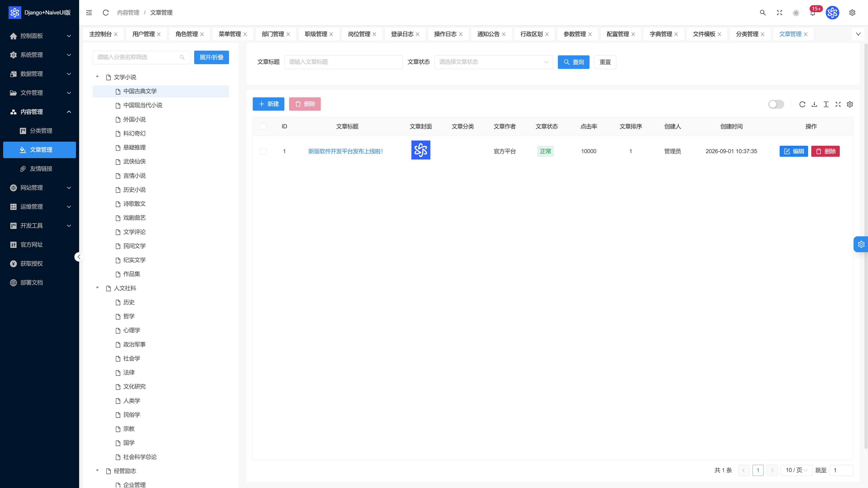Open the 10 / 页 page size dropdown

pyautogui.click(x=797, y=470)
